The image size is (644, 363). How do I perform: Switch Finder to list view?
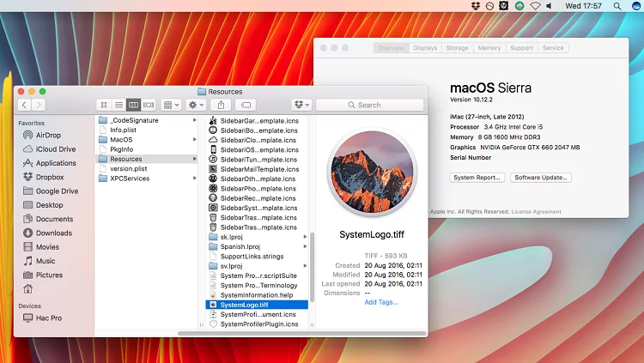pyautogui.click(x=118, y=105)
